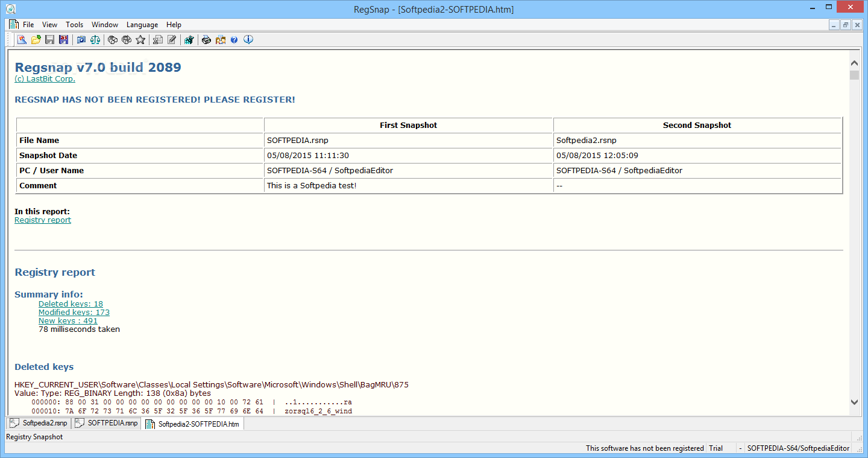Click the Trial status bar entry
Screen dimensions: 868x458
point(715,448)
